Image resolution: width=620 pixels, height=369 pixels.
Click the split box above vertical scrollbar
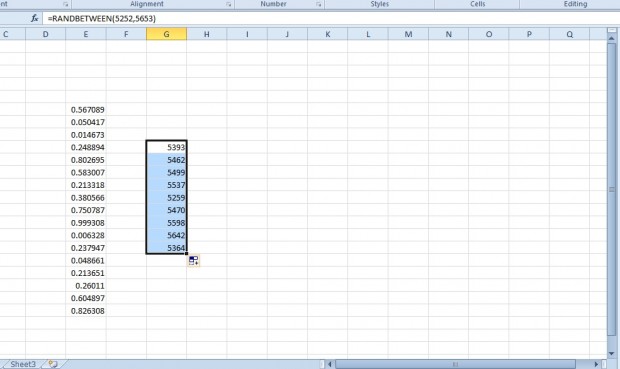(x=611, y=30)
